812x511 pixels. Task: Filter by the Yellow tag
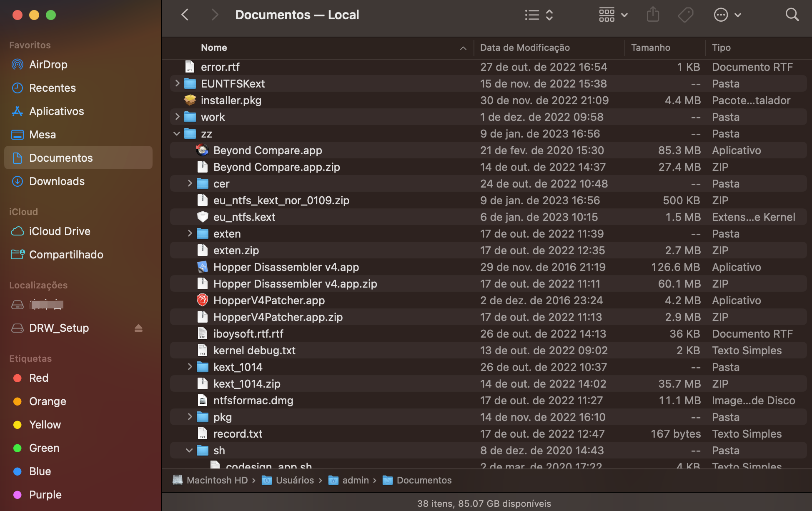[x=78, y=425]
